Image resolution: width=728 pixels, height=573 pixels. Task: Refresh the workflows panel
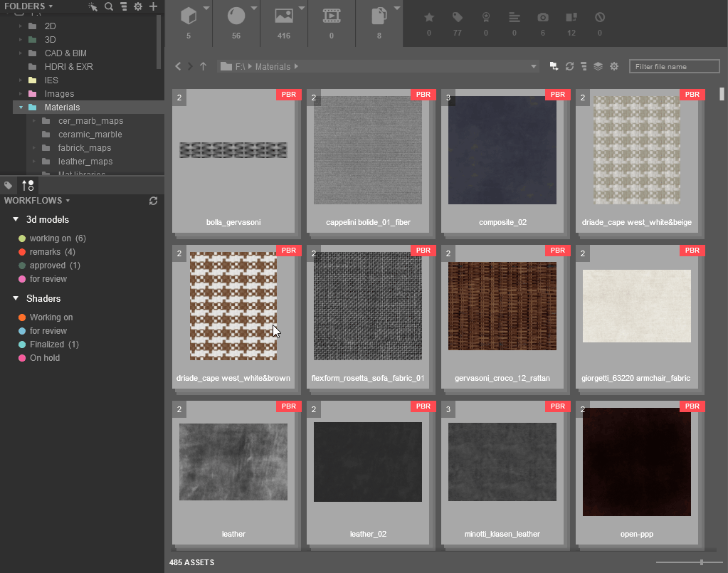click(x=153, y=201)
